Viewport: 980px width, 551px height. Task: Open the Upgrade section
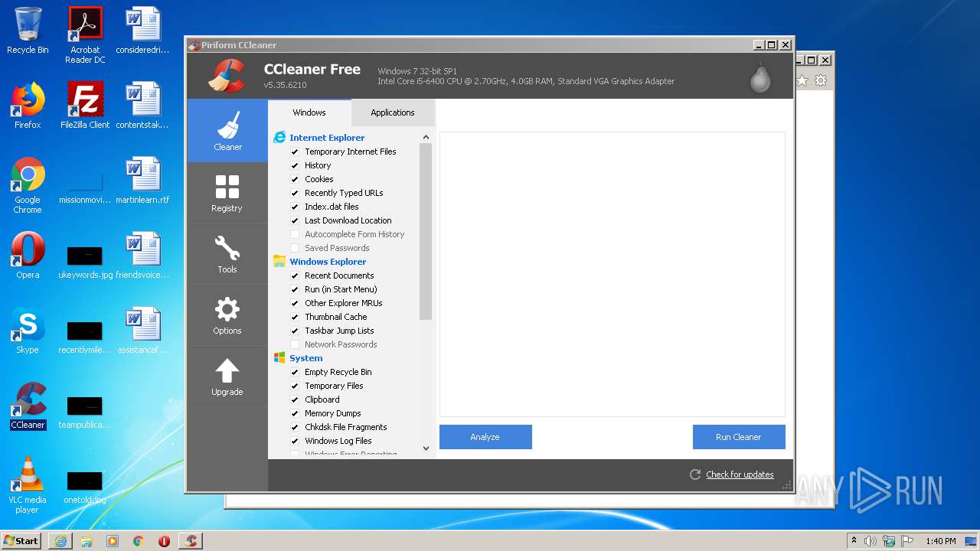click(227, 377)
